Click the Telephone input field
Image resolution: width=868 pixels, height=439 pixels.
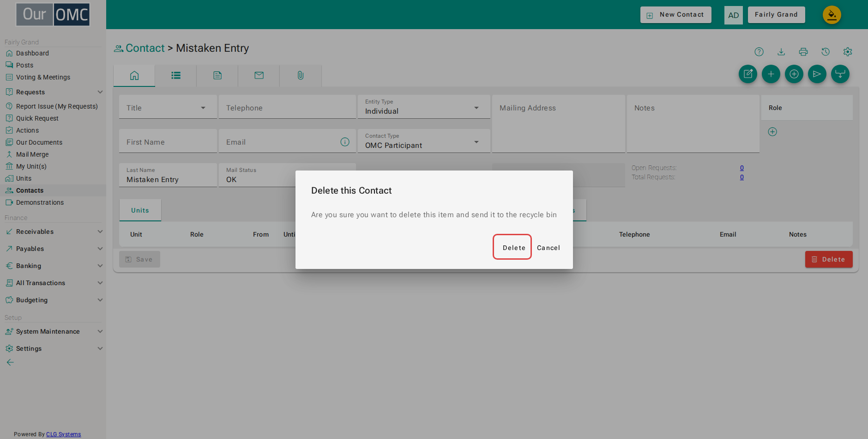[287, 107]
